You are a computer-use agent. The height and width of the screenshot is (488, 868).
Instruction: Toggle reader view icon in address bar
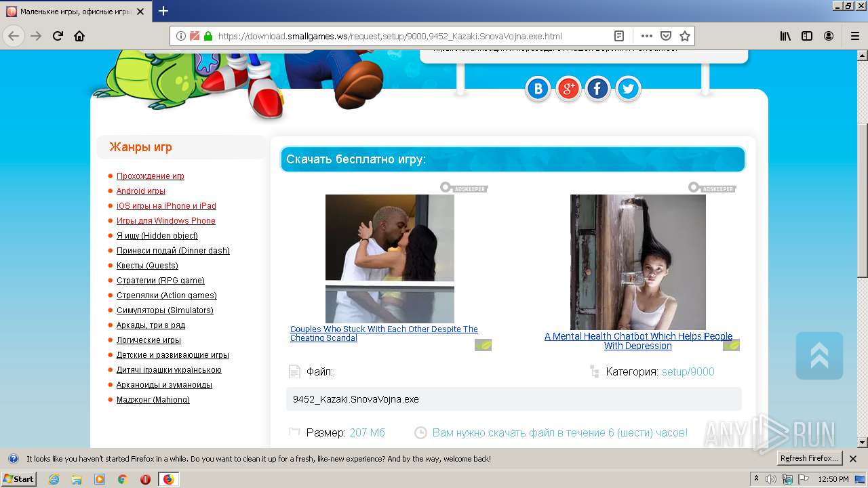pos(619,36)
